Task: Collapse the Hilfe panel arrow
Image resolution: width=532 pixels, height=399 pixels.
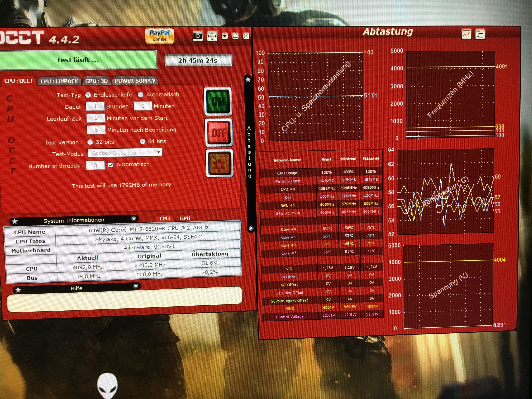Action: tap(136, 286)
